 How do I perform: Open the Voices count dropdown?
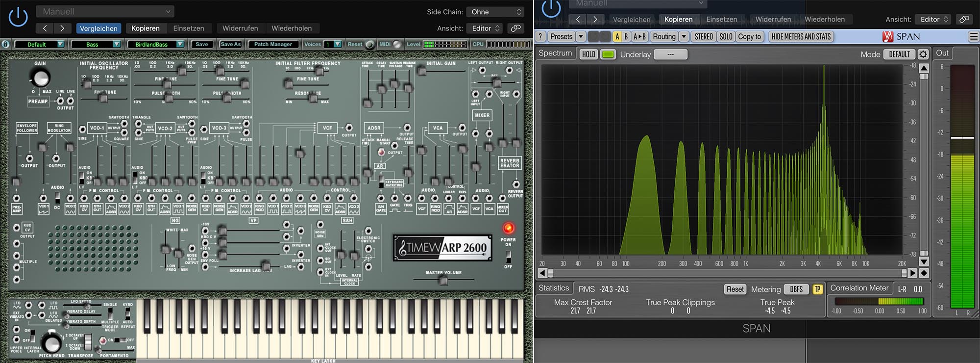click(x=333, y=44)
